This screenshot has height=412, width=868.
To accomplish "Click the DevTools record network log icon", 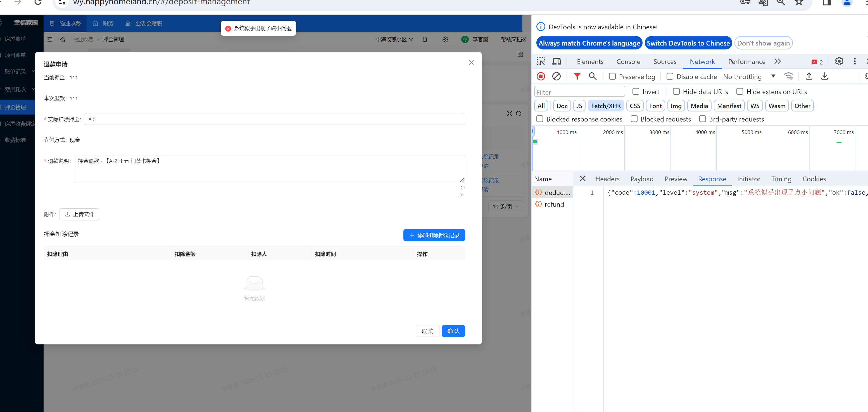I will tap(541, 77).
